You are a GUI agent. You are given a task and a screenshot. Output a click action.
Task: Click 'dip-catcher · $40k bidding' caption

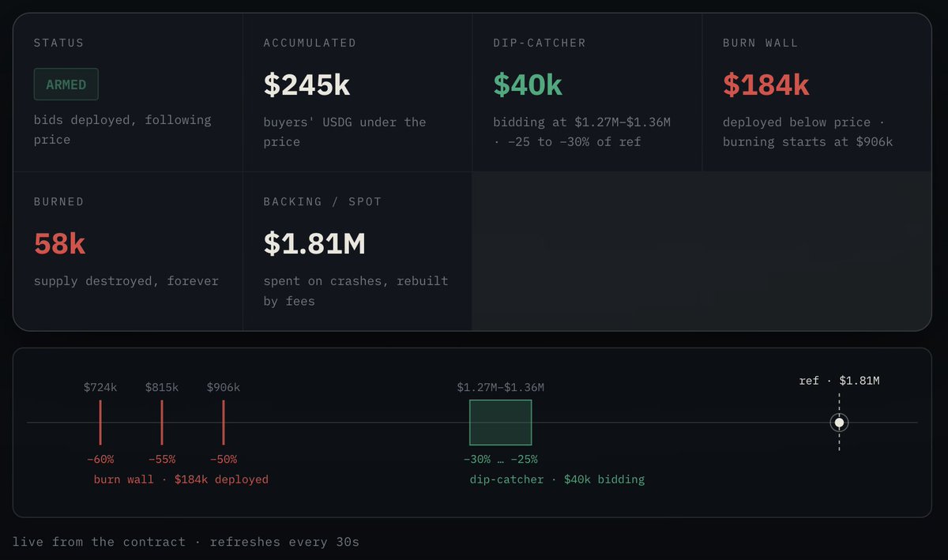[557, 479]
